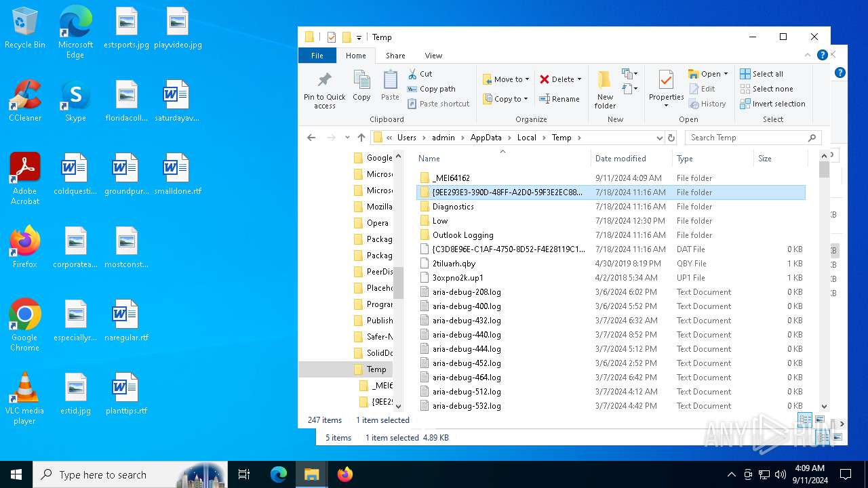Select the _MEI64162 folder row
The height and width of the screenshot is (488, 868).
point(610,178)
